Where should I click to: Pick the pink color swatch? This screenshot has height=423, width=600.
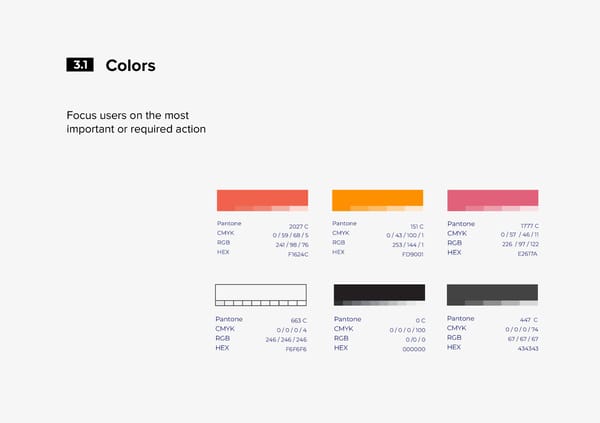[492, 197]
